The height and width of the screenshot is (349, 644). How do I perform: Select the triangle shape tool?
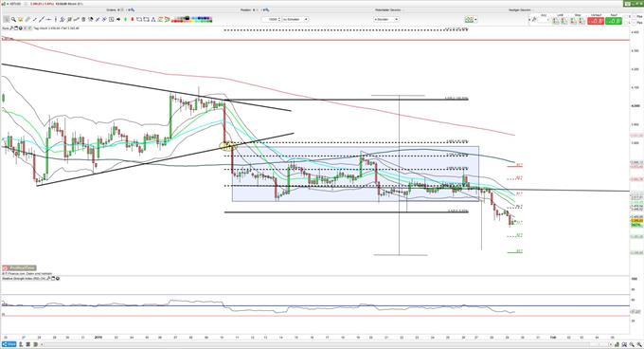[153, 19]
